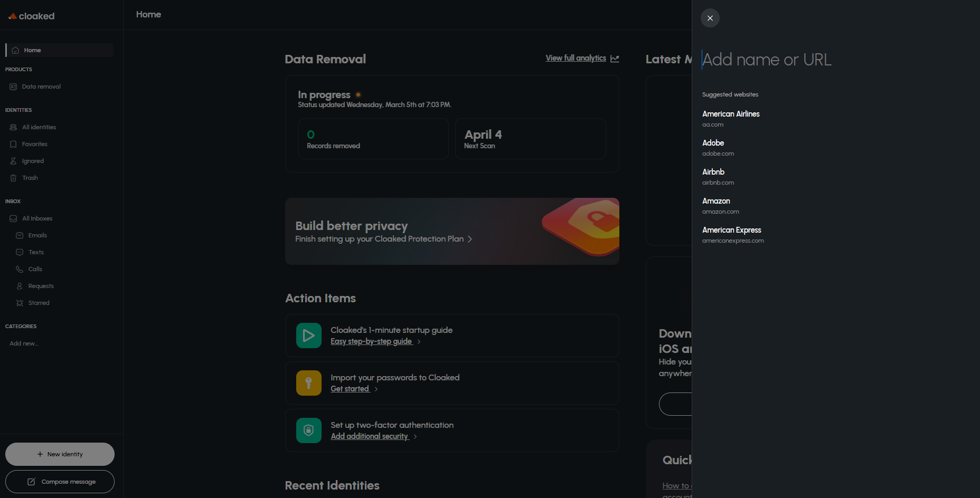Open Favorites in sidebar
980x498 pixels.
pos(35,144)
